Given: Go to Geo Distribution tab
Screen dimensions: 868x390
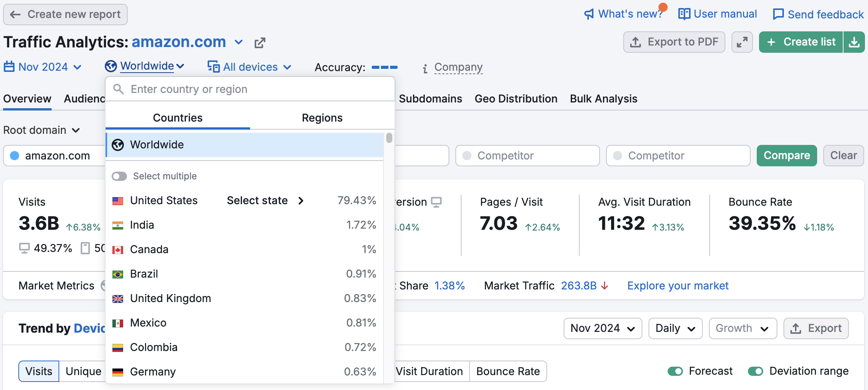Looking at the screenshot, I should tap(516, 99).
